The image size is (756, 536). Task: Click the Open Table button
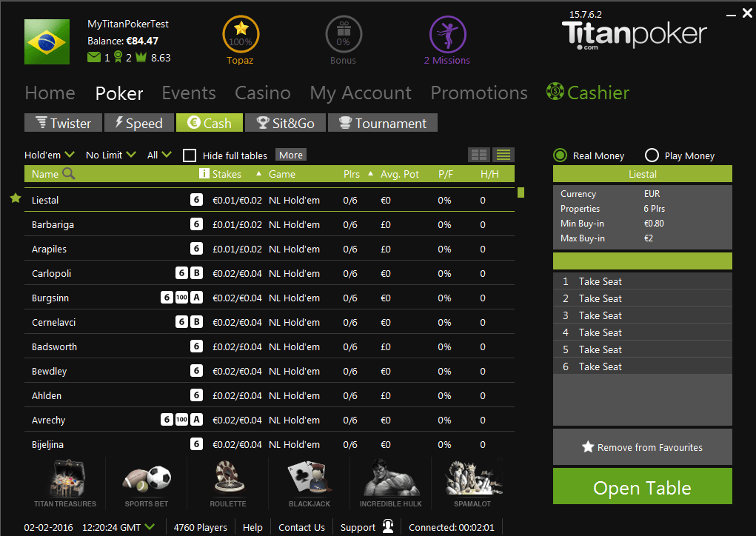pyautogui.click(x=642, y=486)
